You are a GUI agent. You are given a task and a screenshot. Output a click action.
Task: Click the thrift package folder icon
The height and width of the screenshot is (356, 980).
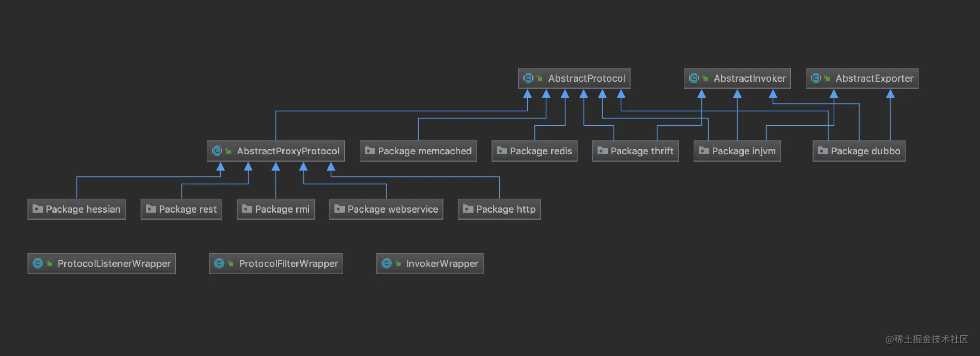coord(602,151)
